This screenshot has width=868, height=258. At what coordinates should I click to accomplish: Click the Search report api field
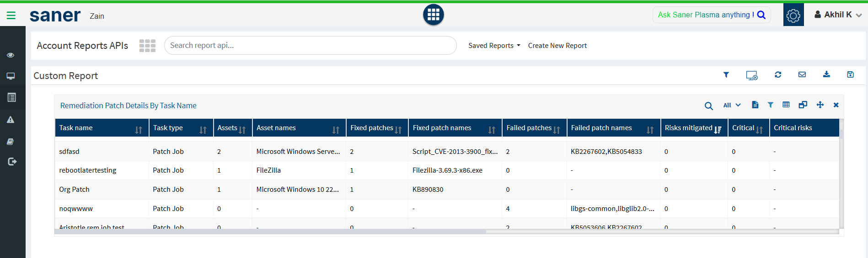coord(310,46)
